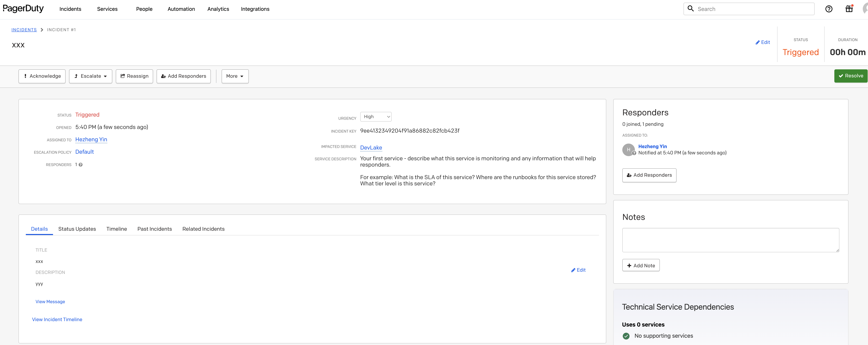Viewport: 868px width, 345px height.
Task: Open the help question mark icon
Action: click(829, 9)
